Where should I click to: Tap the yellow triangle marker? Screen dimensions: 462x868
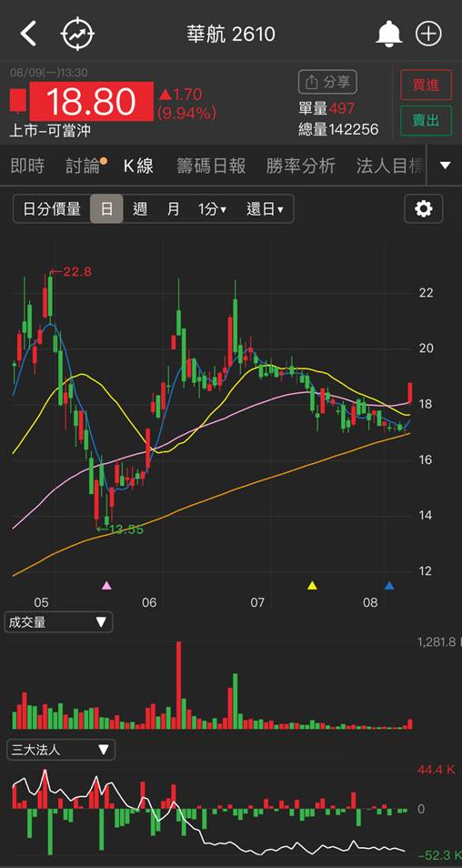point(313,584)
